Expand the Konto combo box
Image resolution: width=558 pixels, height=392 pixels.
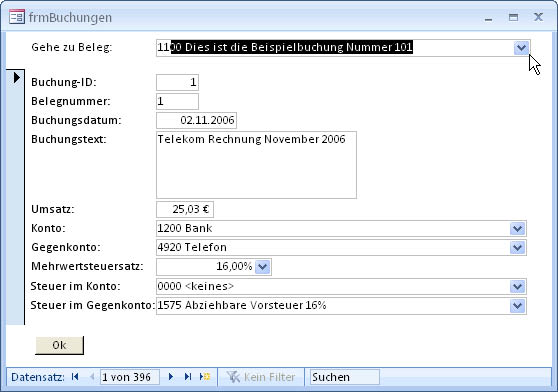[x=517, y=228]
